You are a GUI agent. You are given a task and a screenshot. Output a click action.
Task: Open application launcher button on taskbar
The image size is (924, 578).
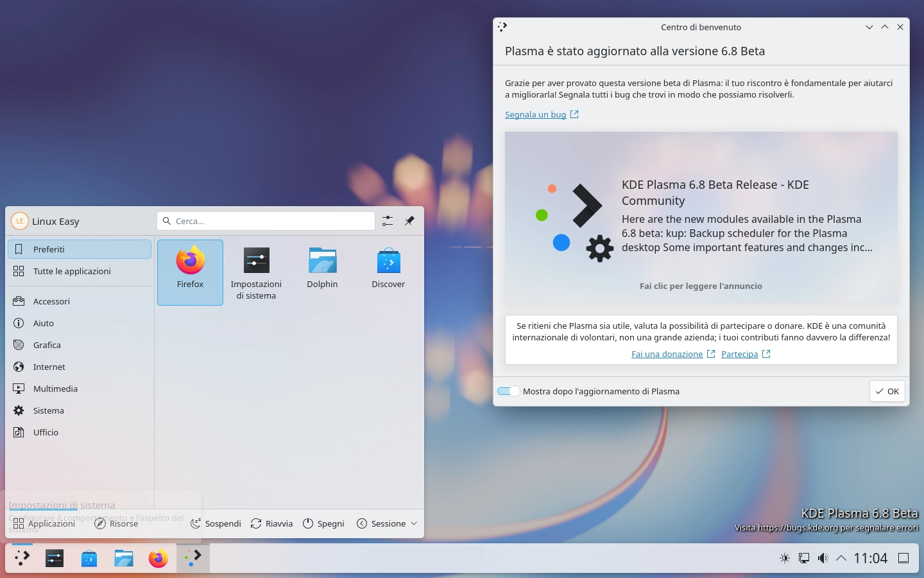(22, 558)
